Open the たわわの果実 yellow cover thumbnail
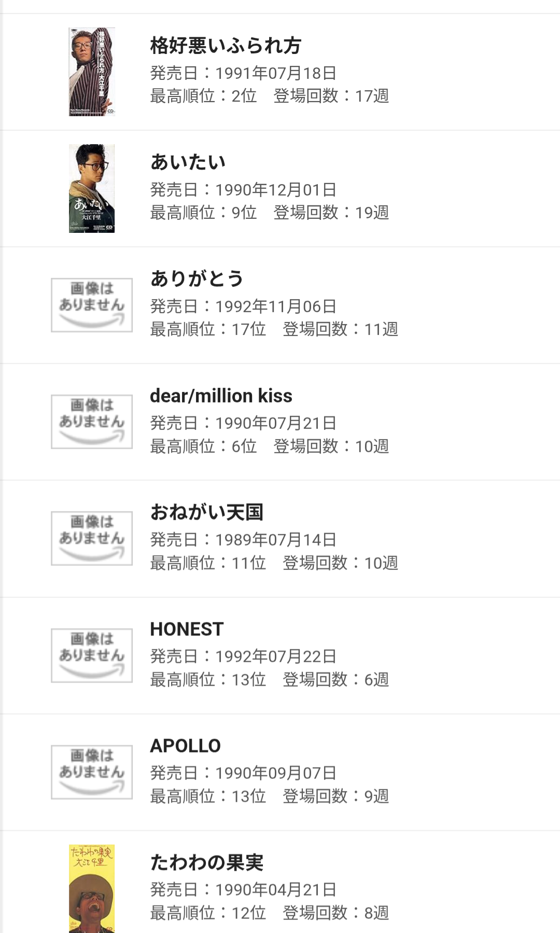Viewport: 560px width, 933px height. pos(92,888)
